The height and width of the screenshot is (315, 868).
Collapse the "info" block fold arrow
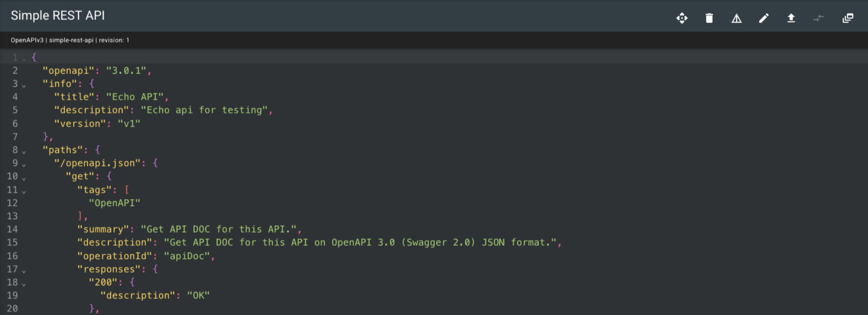(24, 86)
